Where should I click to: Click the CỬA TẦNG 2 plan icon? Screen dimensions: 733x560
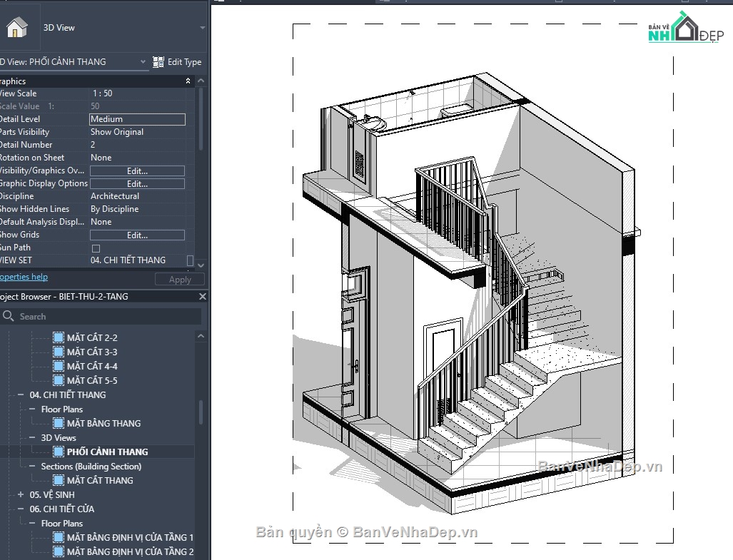(59, 551)
